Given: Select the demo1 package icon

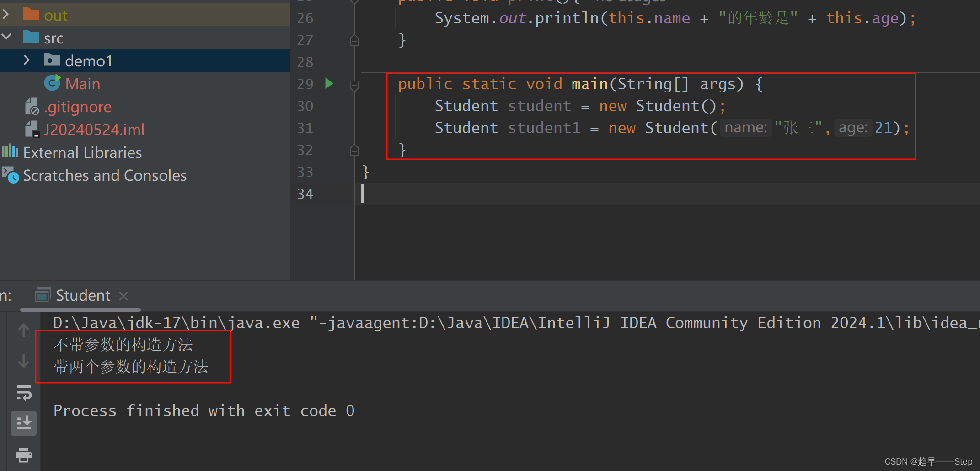Looking at the screenshot, I should point(52,60).
